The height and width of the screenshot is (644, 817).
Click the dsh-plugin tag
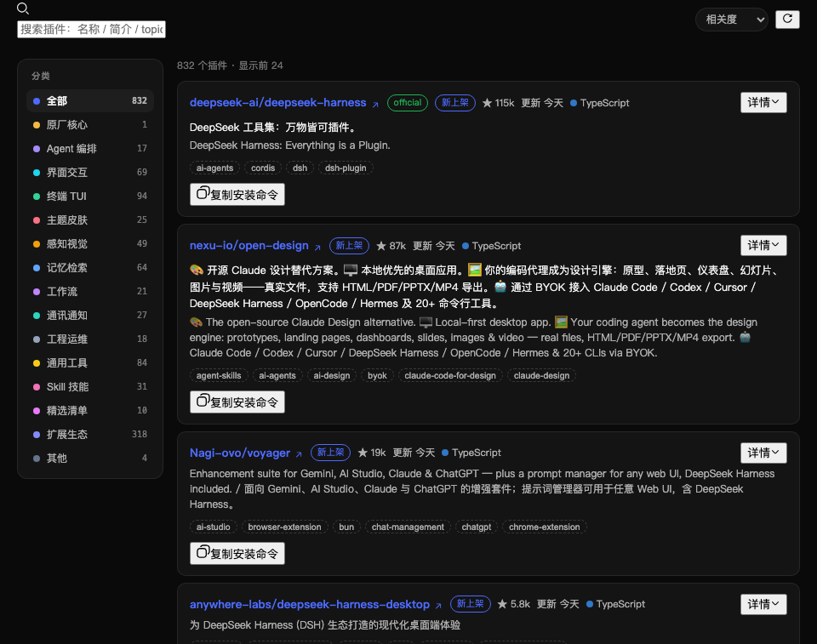tap(346, 168)
